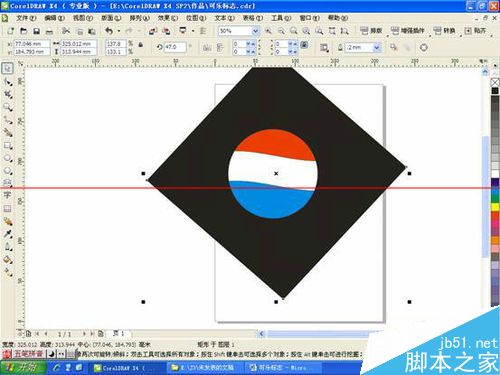Screen dimensions: 500x375
Task: Pick the yellow swatch in color palette
Action: (x=495, y=207)
